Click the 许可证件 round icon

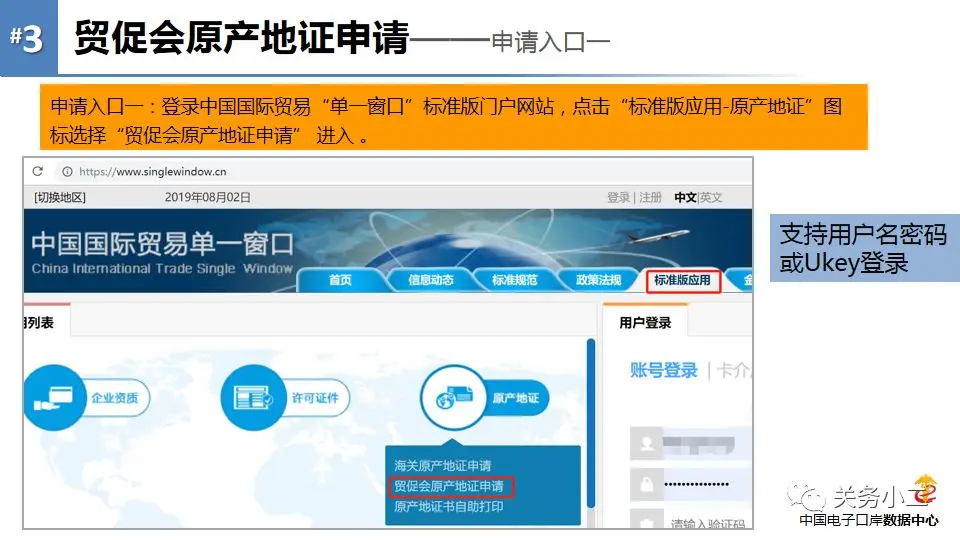pos(253,398)
